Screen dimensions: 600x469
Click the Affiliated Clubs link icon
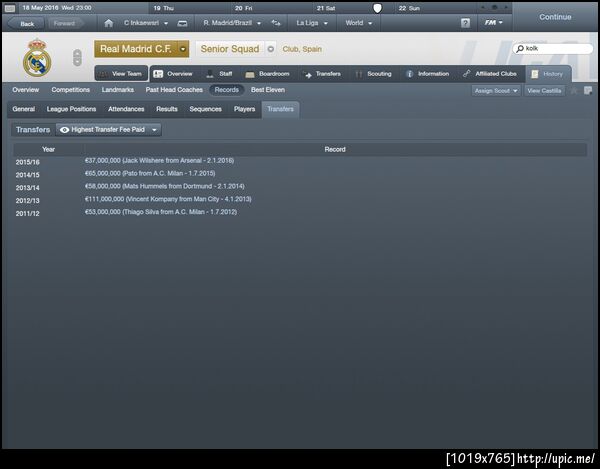coord(466,74)
